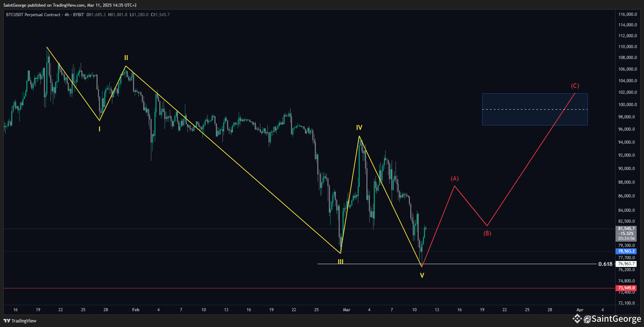
Task: Click the 0.618 Fibonacci level label
Action: (605, 264)
